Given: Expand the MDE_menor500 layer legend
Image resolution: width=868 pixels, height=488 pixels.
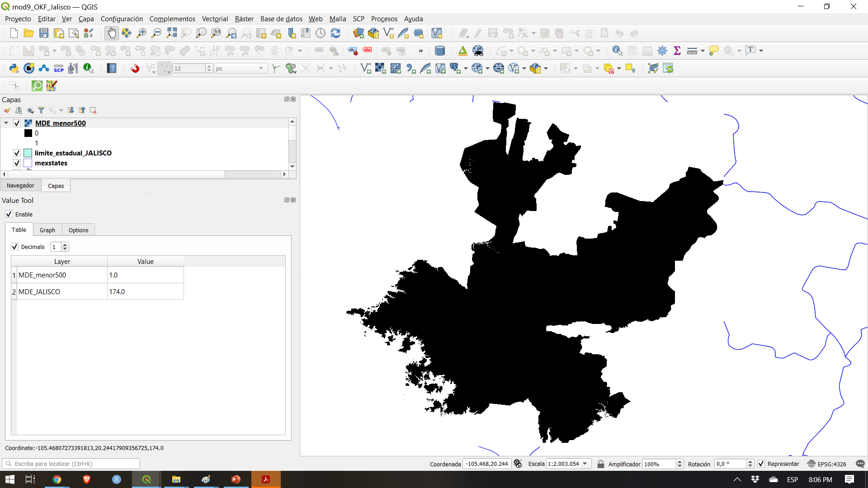Looking at the screenshot, I should 7,123.
